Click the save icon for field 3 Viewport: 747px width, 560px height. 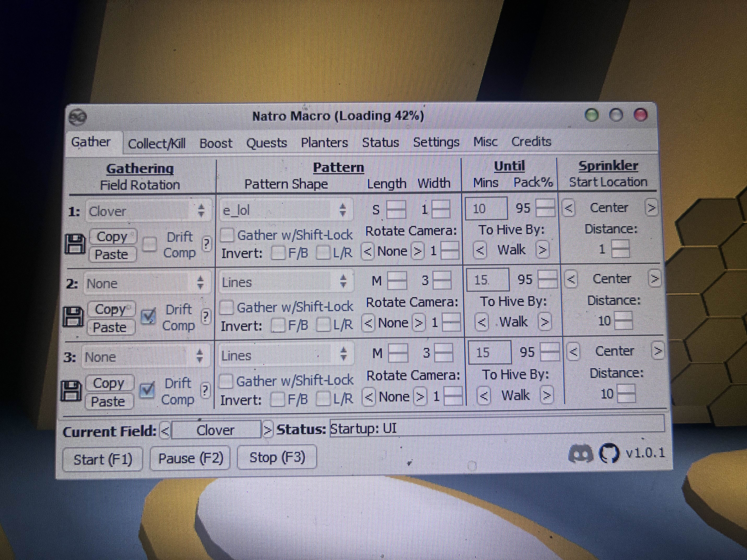(71, 391)
